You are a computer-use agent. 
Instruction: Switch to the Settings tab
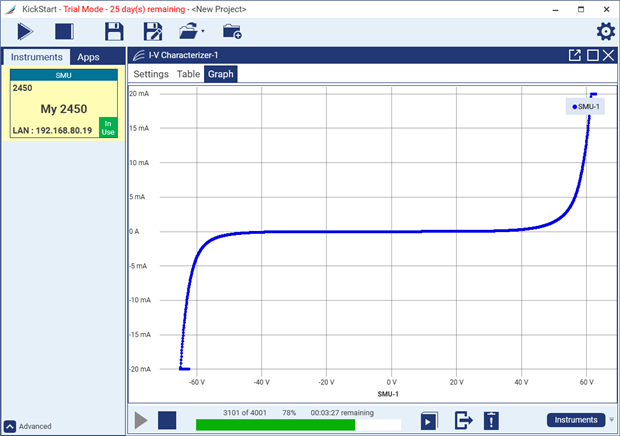[x=151, y=74]
